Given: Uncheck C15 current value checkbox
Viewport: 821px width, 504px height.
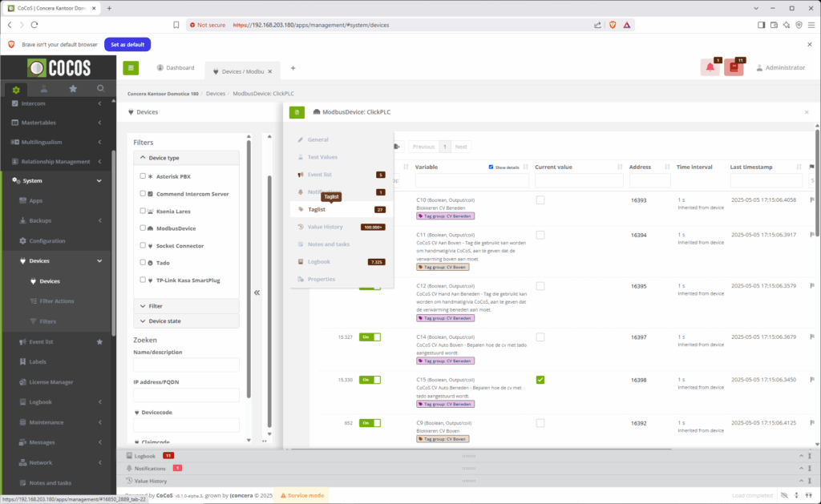Looking at the screenshot, I should tap(540, 379).
